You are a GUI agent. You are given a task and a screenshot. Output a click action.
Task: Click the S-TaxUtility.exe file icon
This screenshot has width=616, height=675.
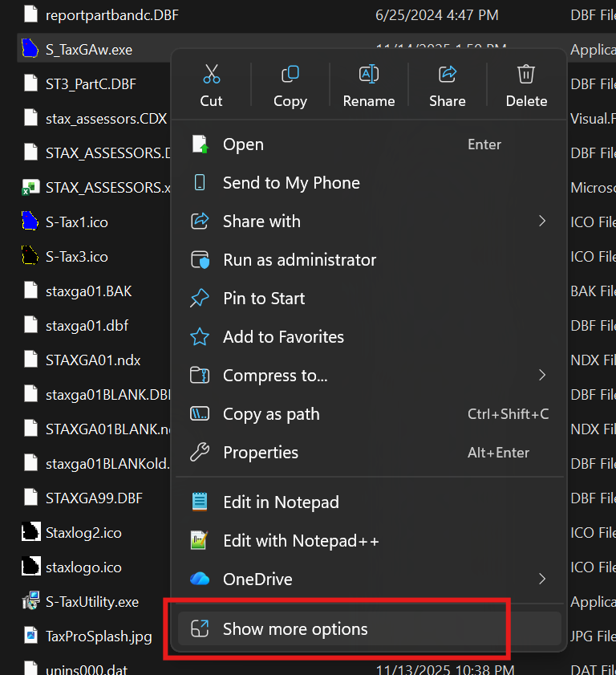(x=30, y=601)
